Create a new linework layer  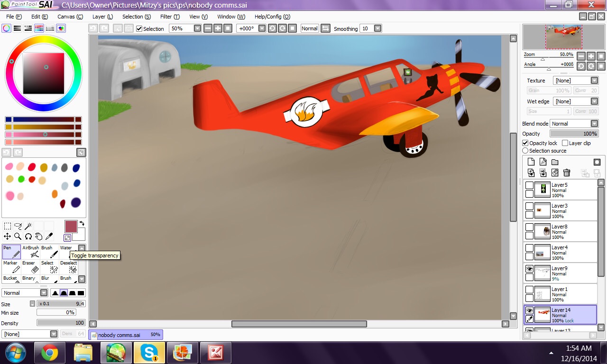point(543,162)
